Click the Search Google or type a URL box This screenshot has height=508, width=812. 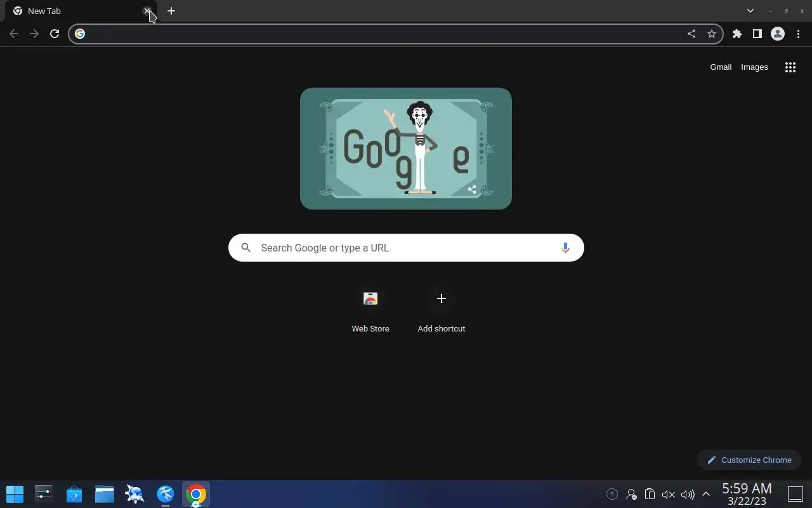(406, 248)
